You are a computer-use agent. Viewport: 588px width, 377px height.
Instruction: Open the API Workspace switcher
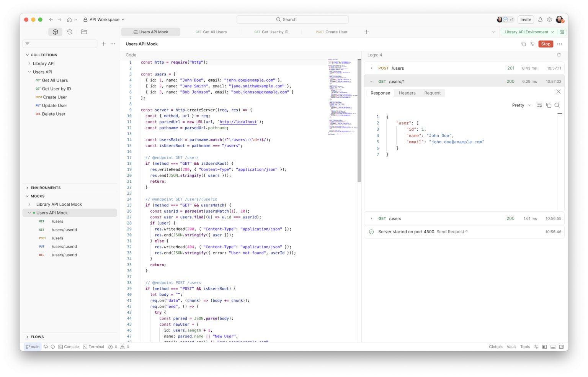pos(104,20)
